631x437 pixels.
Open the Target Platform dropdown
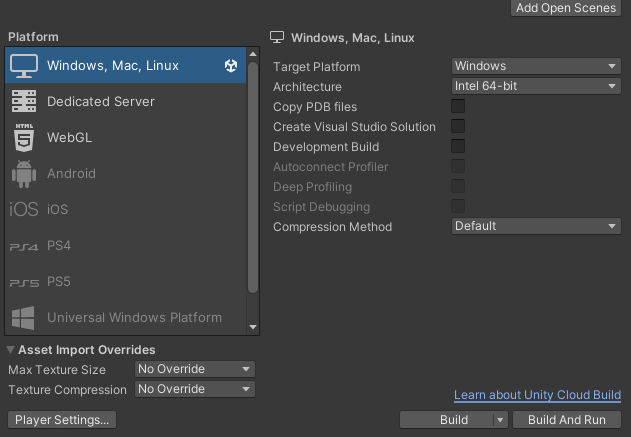[536, 66]
